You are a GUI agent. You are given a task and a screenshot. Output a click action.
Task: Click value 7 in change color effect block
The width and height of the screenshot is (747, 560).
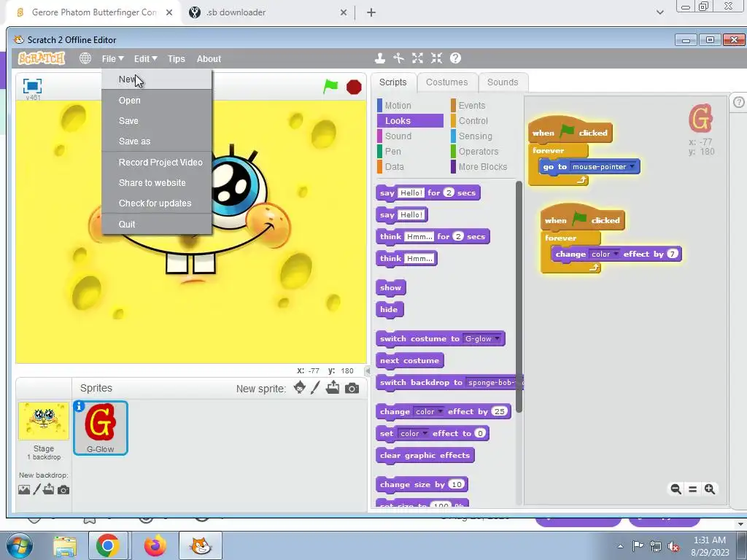click(672, 254)
